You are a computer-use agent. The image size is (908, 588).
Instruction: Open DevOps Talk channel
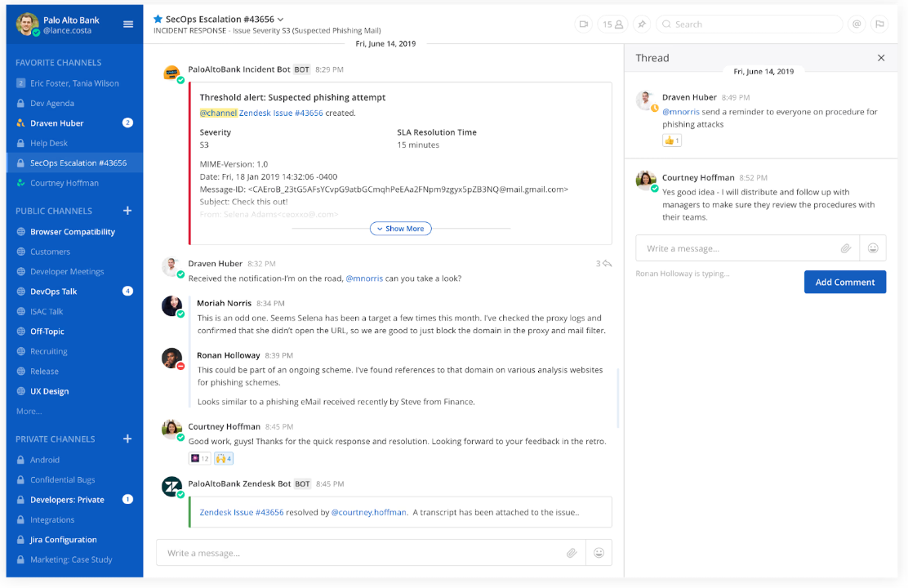coord(54,292)
